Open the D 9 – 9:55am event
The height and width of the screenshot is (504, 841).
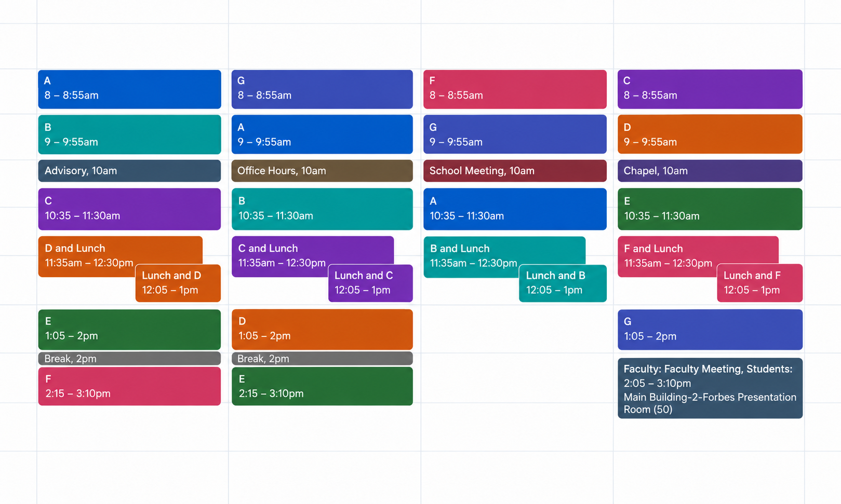[710, 134]
